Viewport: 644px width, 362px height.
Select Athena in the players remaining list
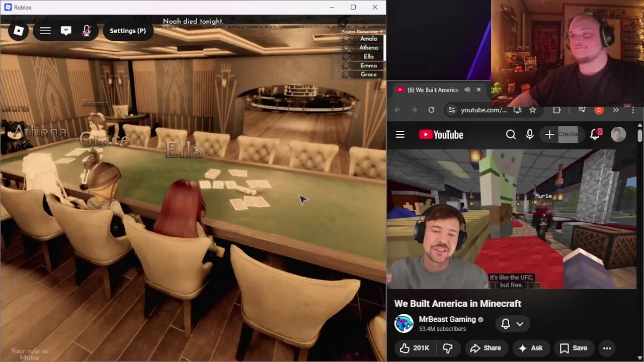coord(368,48)
